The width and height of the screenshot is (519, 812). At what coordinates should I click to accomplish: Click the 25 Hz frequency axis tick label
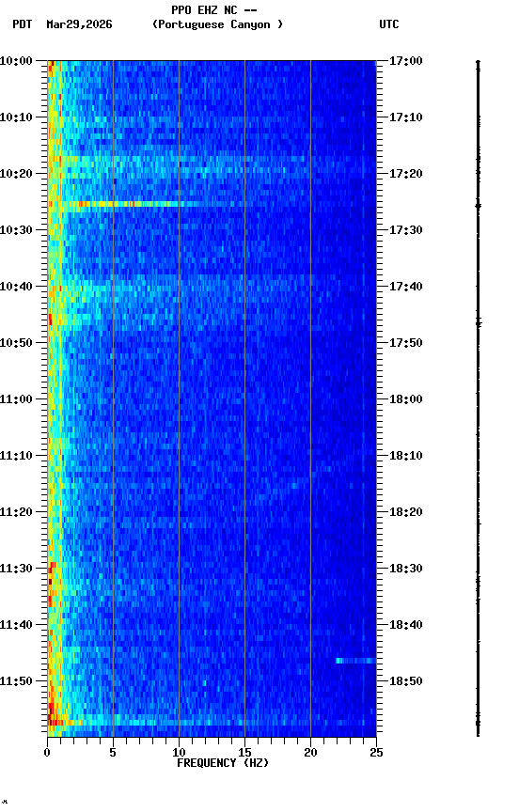point(376,753)
